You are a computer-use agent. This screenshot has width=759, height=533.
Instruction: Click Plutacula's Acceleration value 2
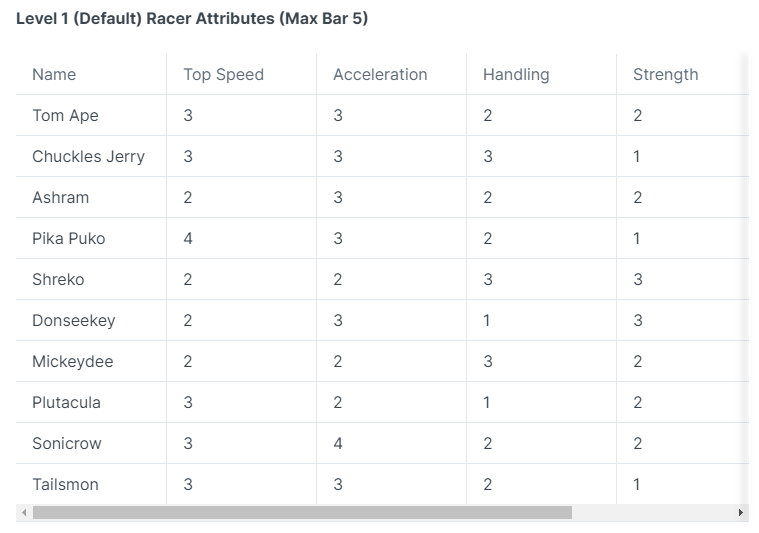pos(338,402)
